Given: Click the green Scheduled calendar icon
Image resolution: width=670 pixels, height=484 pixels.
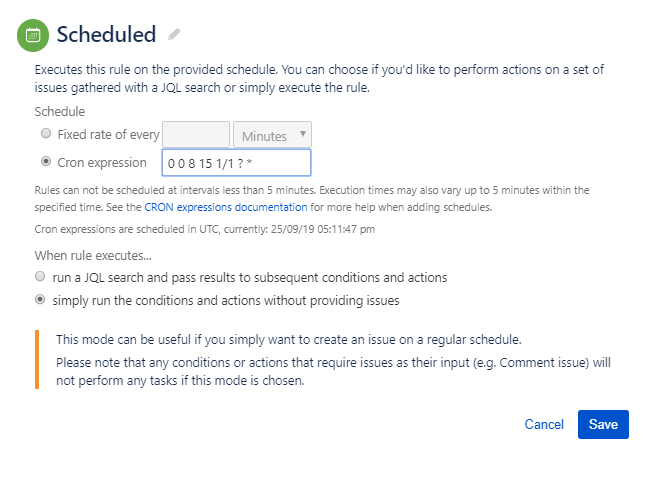Looking at the screenshot, I should tap(33, 35).
